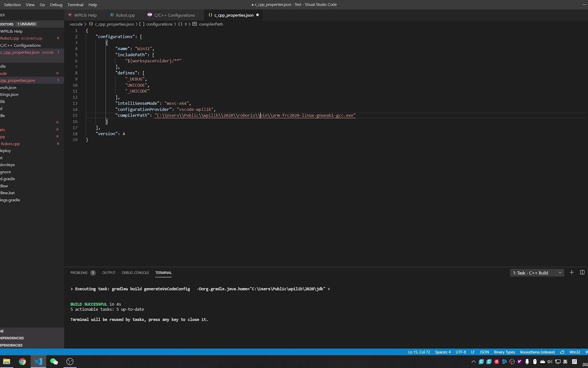Click the Visual Studio Code taskbar icon

tap(38, 362)
